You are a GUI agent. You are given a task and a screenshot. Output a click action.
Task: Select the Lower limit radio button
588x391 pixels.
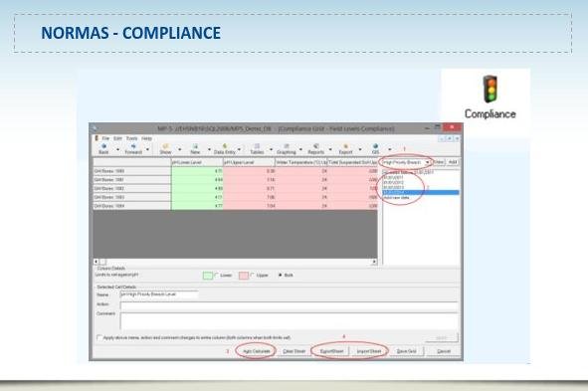(216, 276)
